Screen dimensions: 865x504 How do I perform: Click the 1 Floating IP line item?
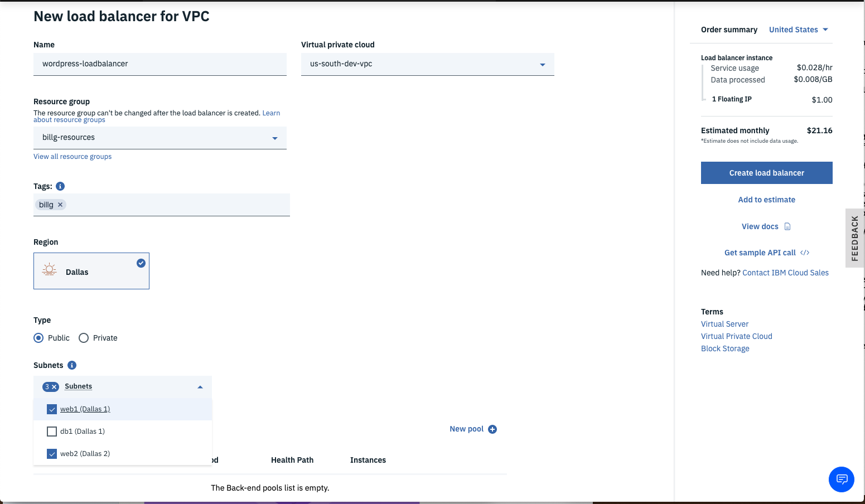point(732,99)
